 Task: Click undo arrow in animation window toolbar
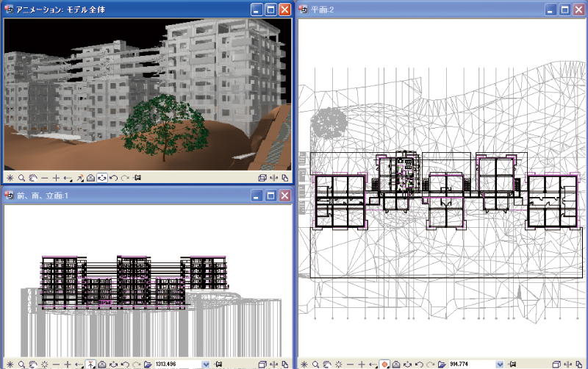pyautogui.click(x=114, y=178)
